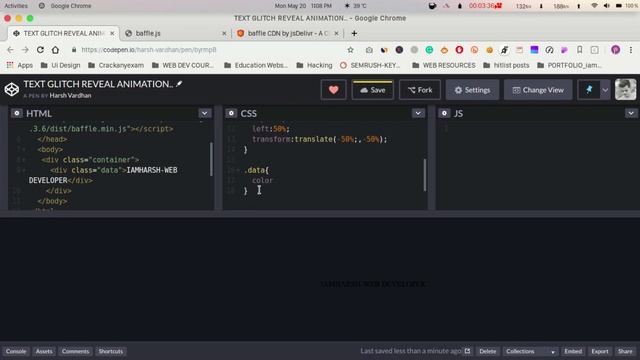Open the Hacking bookmarks folder

pos(314,65)
